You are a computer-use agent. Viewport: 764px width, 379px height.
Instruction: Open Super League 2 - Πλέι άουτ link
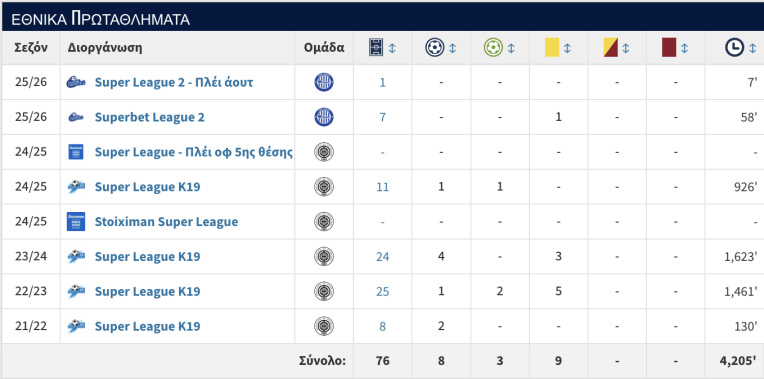[x=174, y=82]
